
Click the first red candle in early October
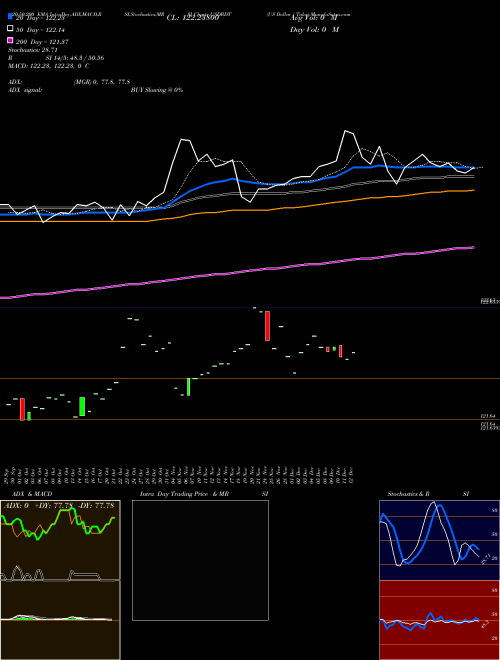pos(22,409)
